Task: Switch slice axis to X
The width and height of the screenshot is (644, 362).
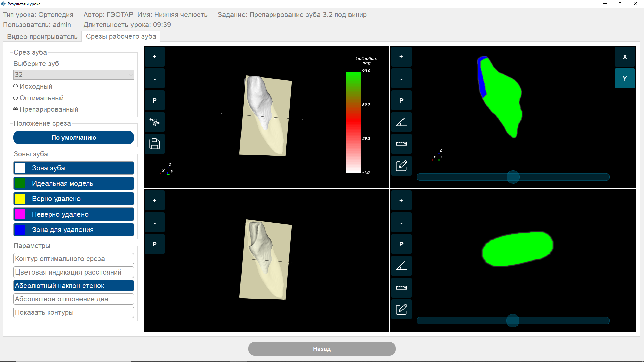Action: pyautogui.click(x=625, y=57)
